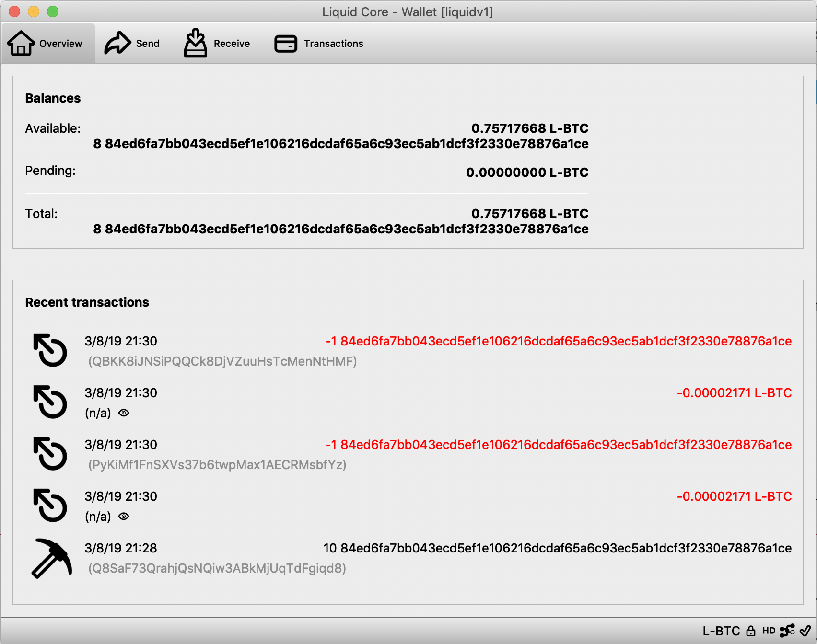This screenshot has height=644, width=817.
Task: Click the mining pickaxe icon for 21:28 transaction
Action: click(x=52, y=558)
